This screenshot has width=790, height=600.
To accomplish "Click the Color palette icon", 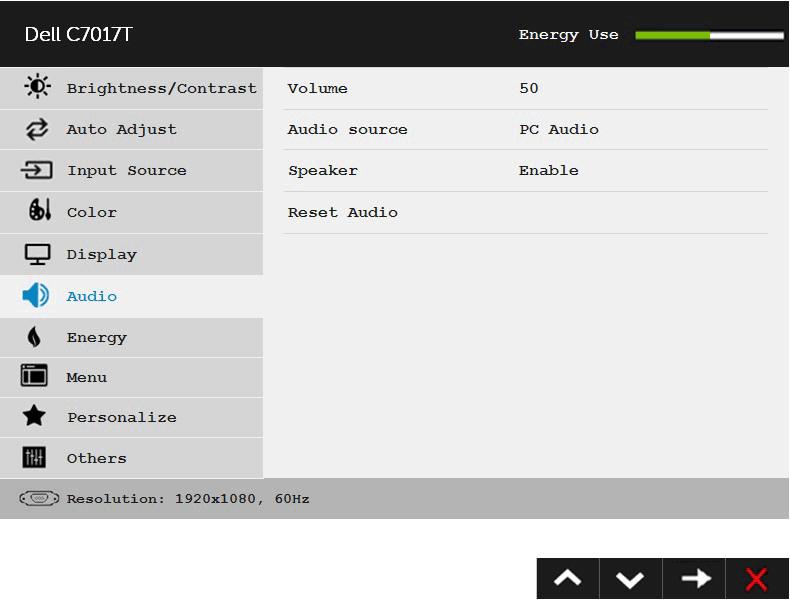I will 40,210.
